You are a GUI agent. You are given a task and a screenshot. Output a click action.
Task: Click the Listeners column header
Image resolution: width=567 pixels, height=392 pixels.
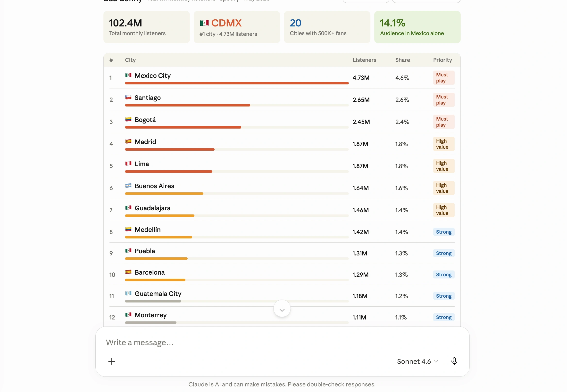tap(364, 60)
